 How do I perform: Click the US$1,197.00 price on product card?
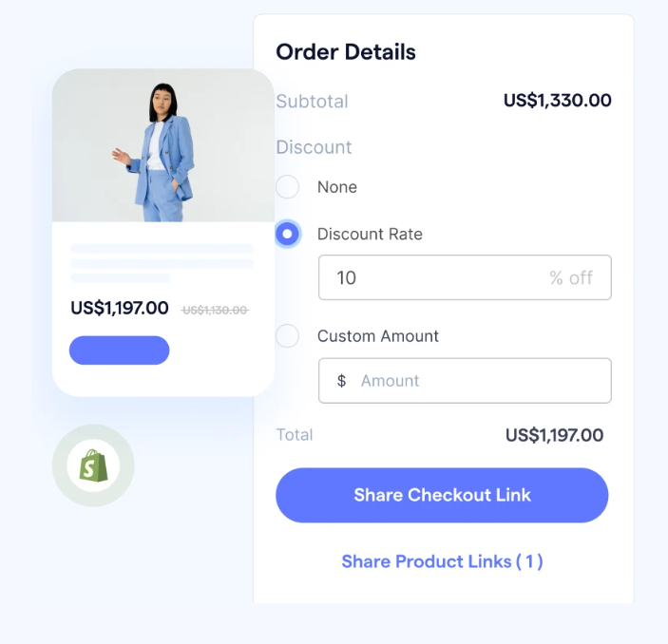(120, 308)
